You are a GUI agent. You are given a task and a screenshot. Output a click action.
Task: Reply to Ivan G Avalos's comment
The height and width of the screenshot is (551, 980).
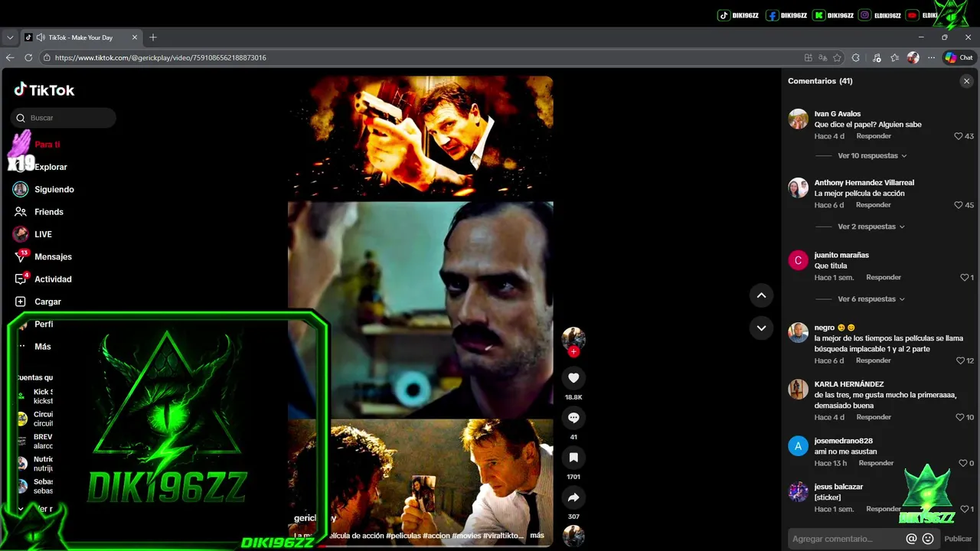[x=874, y=136]
